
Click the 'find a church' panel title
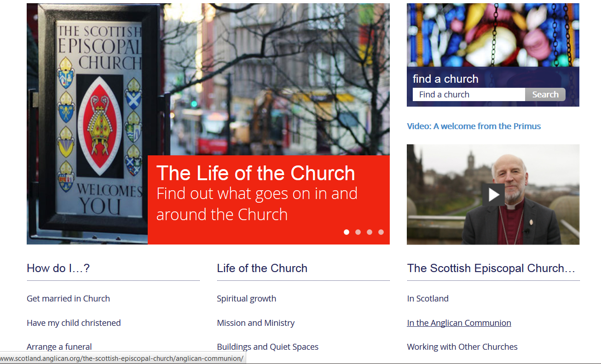445,79
